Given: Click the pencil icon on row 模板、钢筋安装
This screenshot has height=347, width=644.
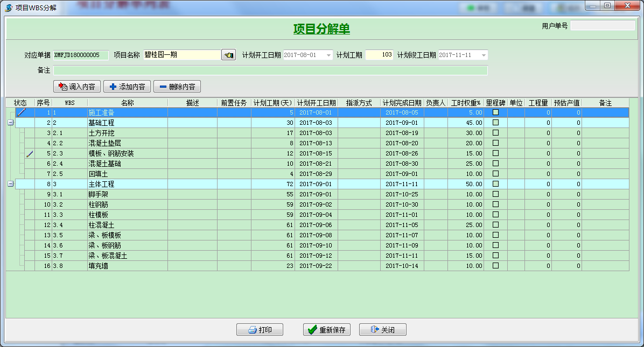Looking at the screenshot, I should [x=30, y=154].
